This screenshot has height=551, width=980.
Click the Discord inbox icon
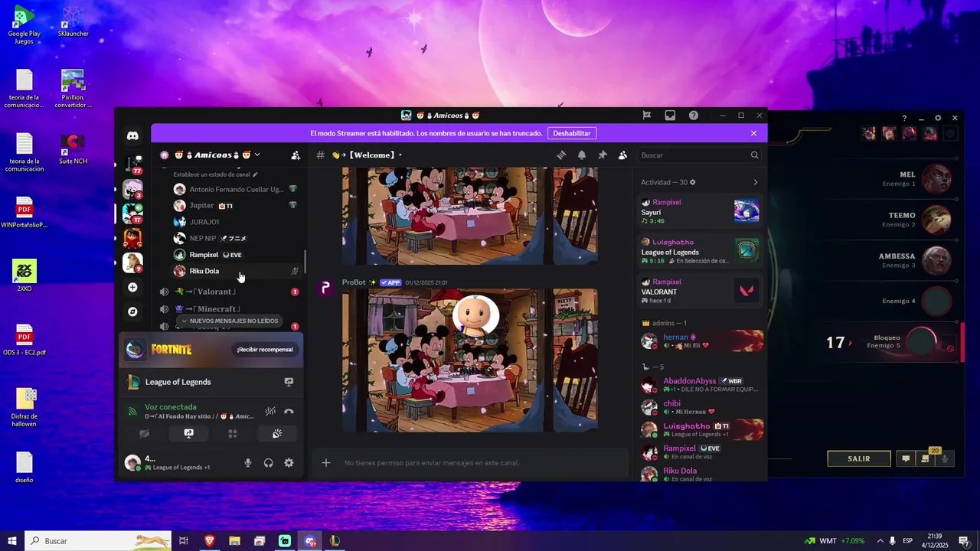[670, 116]
